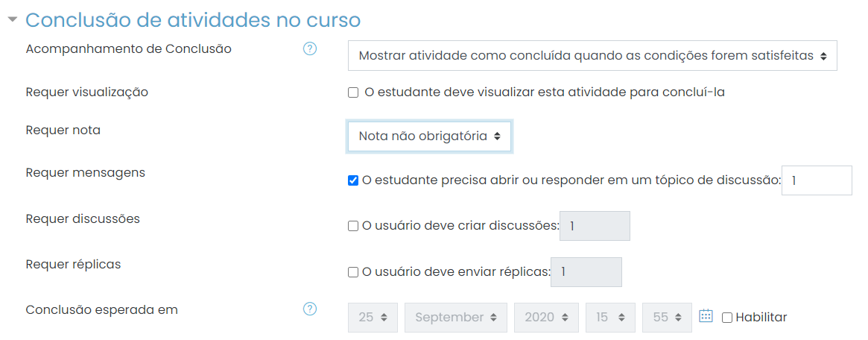
Task: Open the hour dropdown showing 15
Action: coord(611,318)
